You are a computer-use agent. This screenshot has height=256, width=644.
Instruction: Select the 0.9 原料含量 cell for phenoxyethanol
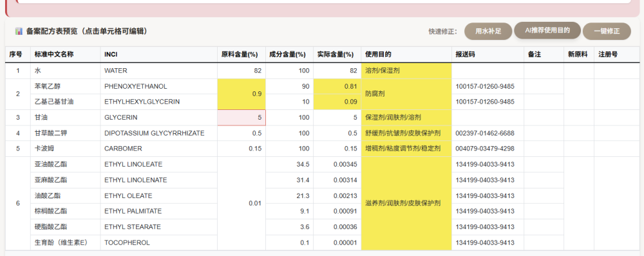(x=241, y=95)
